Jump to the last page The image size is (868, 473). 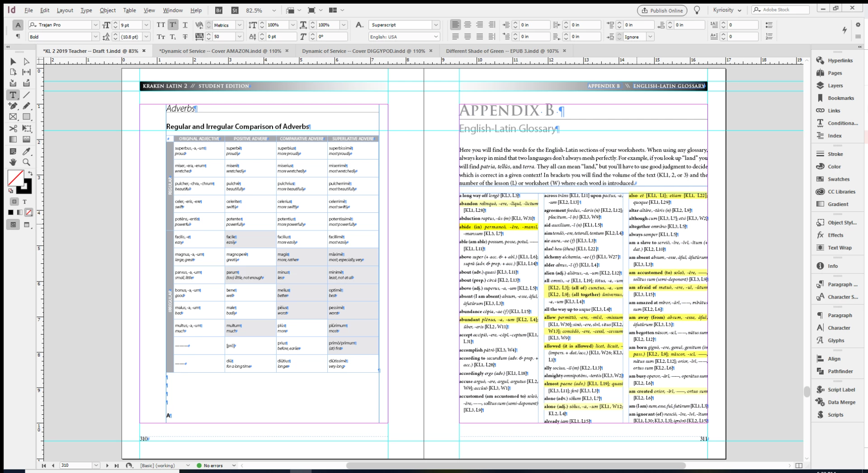[117, 465]
